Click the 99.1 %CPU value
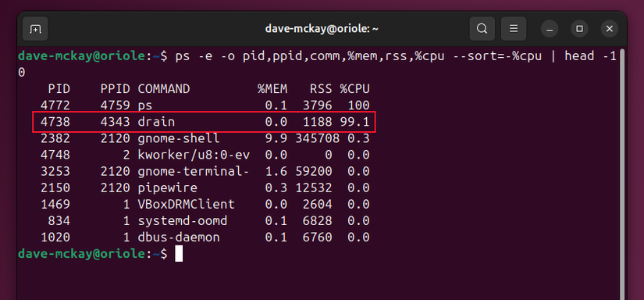This screenshot has height=300, width=644. coord(354,122)
